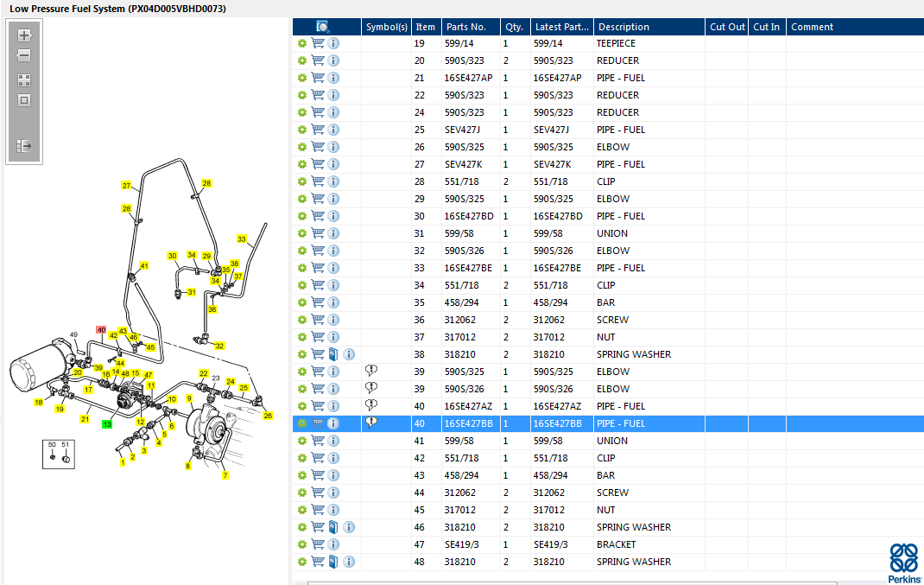Click the Symbol(s) column header
The width and height of the screenshot is (924, 585).
386,27
